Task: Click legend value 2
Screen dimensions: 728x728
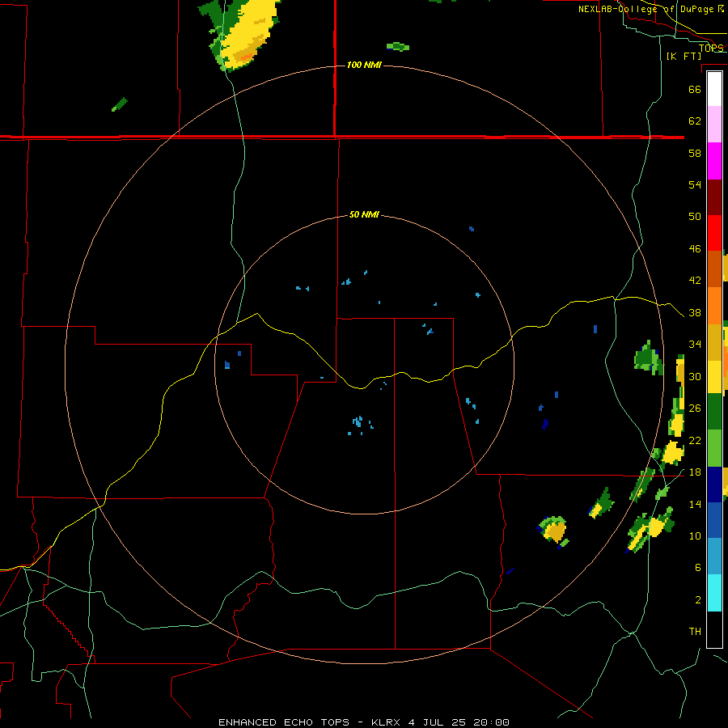Action: coord(697,600)
